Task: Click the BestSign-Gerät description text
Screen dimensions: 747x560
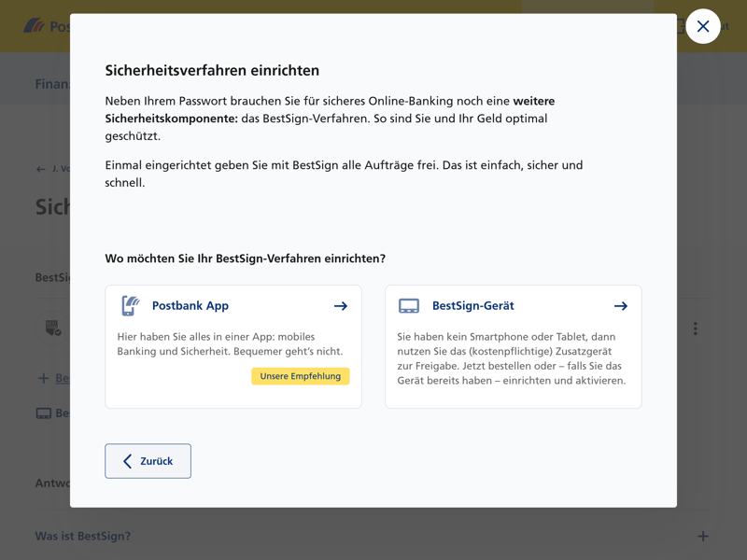Action: (512, 358)
